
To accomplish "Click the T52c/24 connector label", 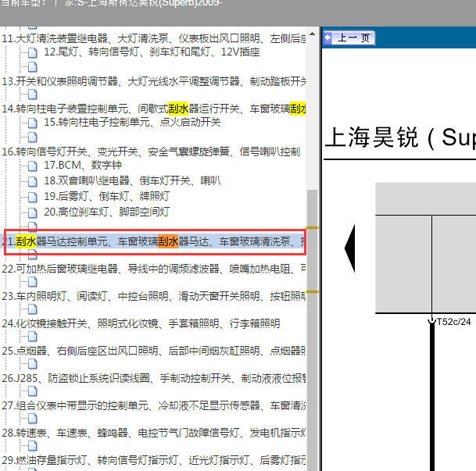I will pyautogui.click(x=453, y=322).
